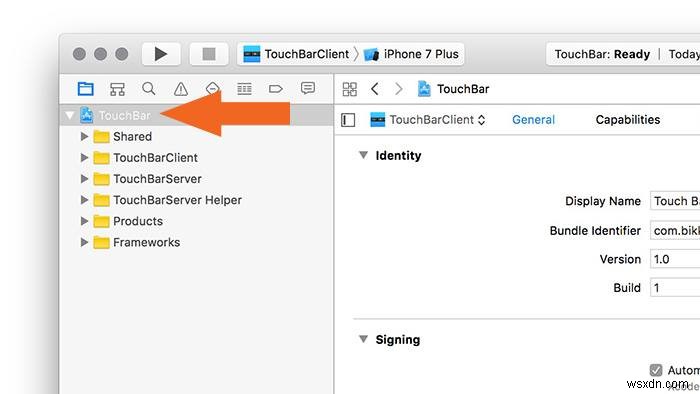The width and height of the screenshot is (700, 394).
Task: Collapse the TouchBar project root triangle
Action: point(70,116)
